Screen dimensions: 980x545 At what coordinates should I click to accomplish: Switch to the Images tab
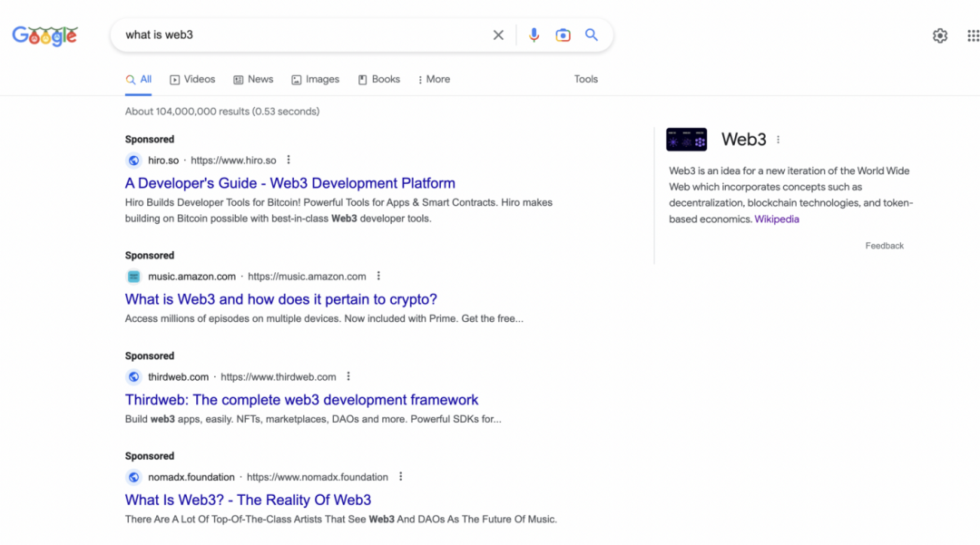pos(315,80)
